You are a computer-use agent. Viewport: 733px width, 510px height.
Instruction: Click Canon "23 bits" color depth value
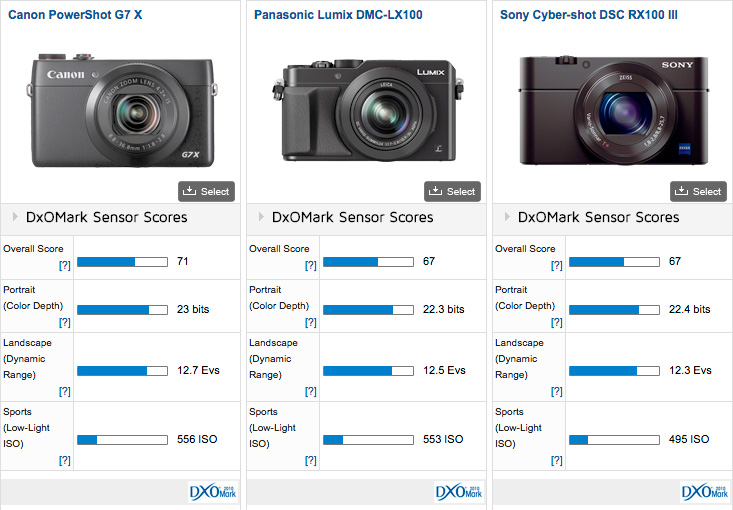193,309
